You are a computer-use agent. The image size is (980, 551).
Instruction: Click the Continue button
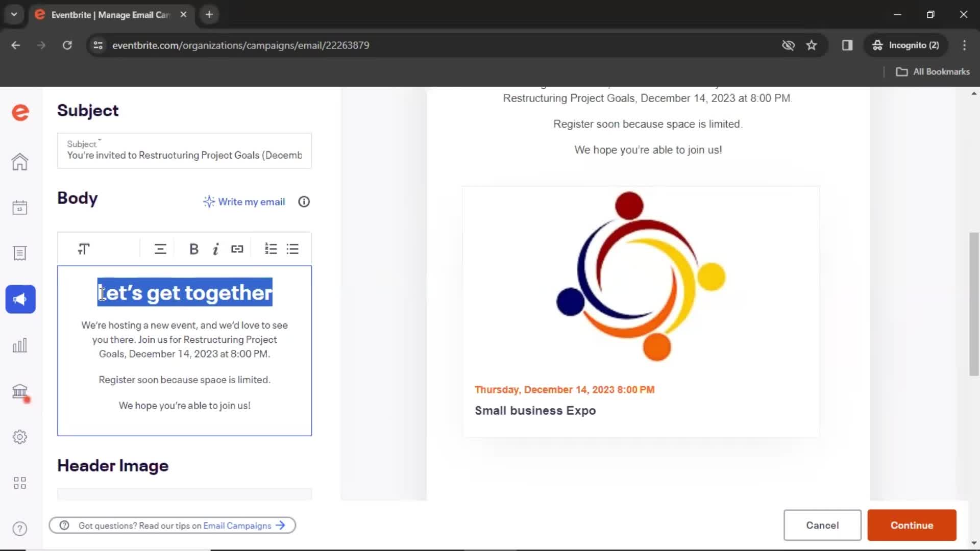(912, 525)
